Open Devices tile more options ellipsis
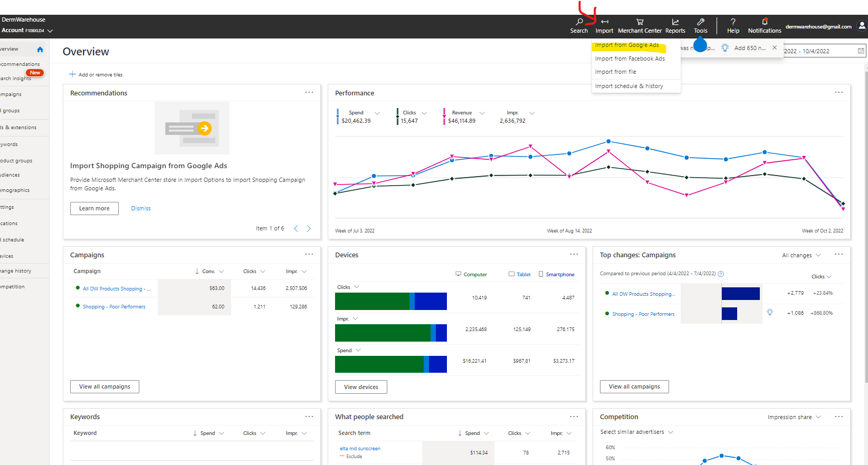Screen dimensions: 868x465 point(574,254)
